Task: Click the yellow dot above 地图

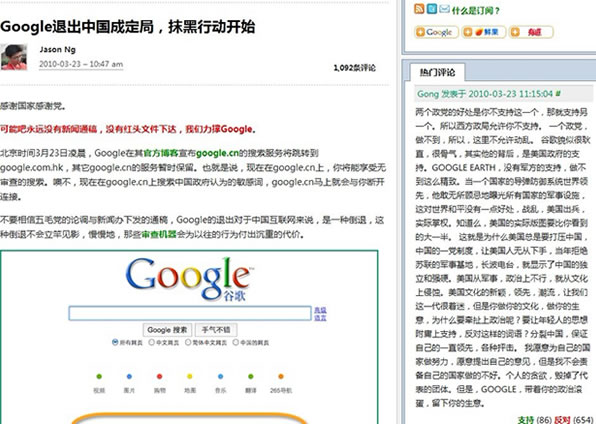Action: pos(190,376)
